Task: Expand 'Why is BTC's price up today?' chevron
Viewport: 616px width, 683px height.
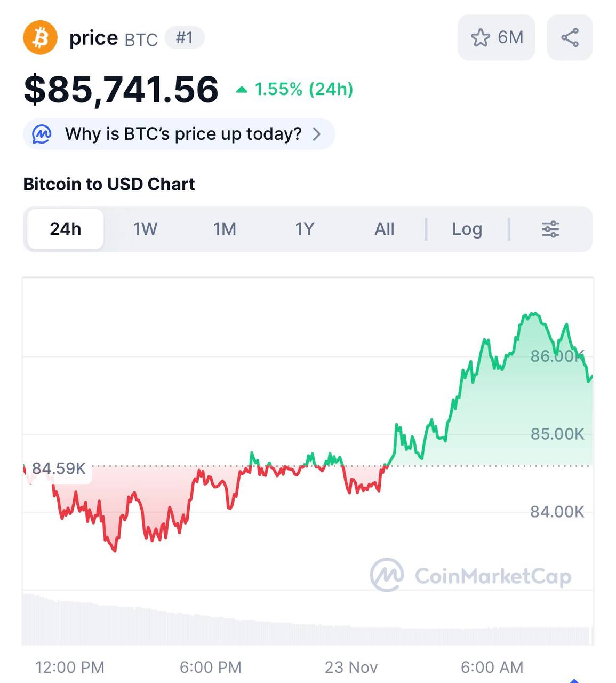Action: [x=317, y=134]
